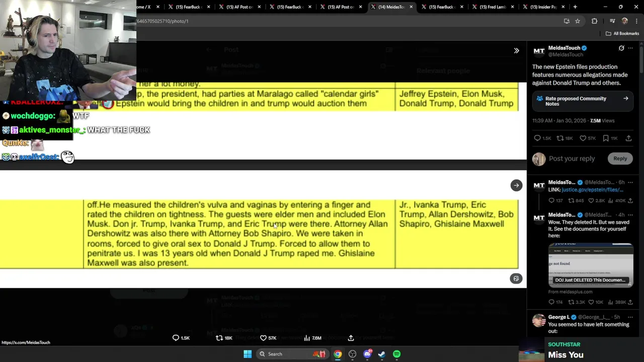Open Windows Start menu
This screenshot has width=644, height=362.
click(248, 354)
